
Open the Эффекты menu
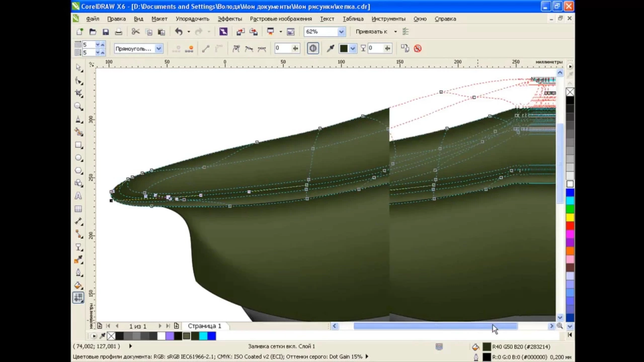[230, 19]
